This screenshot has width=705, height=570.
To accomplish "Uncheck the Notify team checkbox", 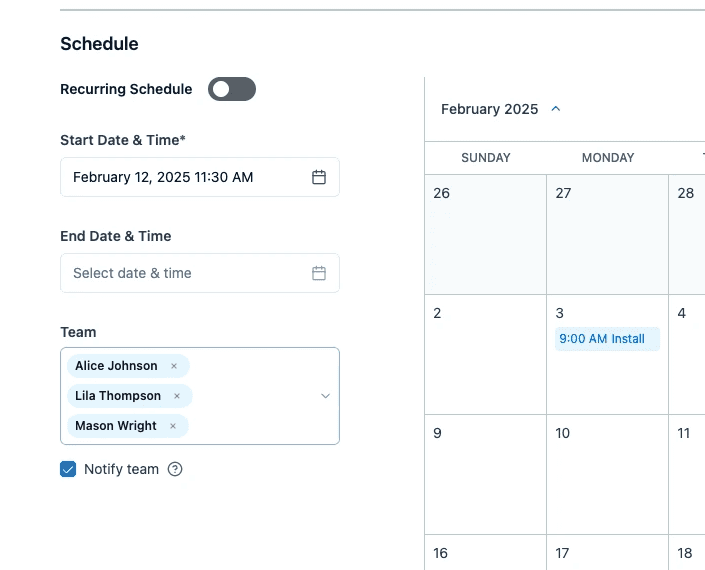I will 68,469.
